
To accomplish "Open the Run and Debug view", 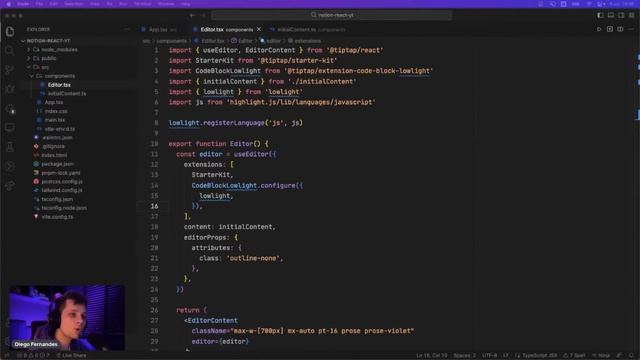I will pyautogui.click(x=10, y=89).
